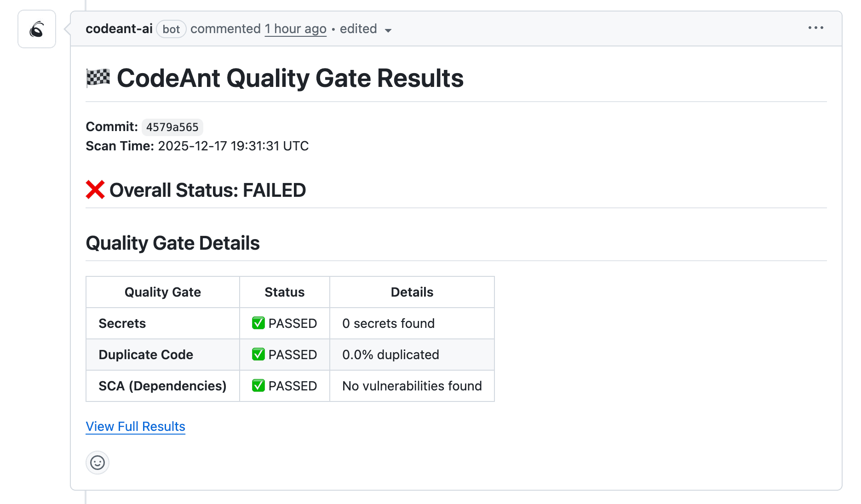The image size is (861, 504).
Task: Click PASSED text in Secrets row
Action: tap(293, 323)
